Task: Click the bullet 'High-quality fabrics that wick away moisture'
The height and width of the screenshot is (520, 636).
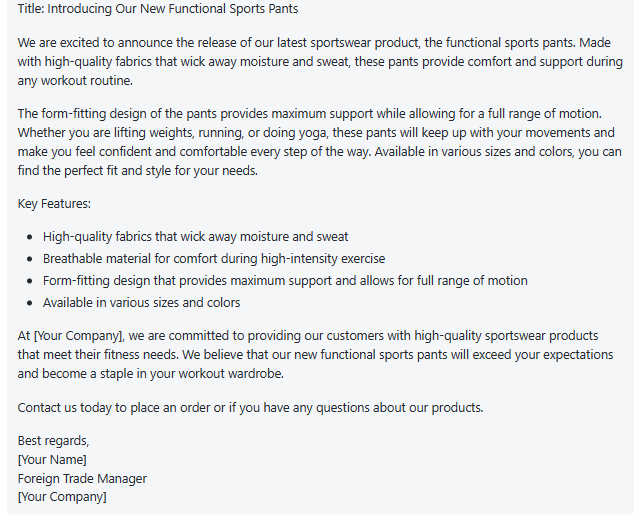Action: (x=196, y=236)
